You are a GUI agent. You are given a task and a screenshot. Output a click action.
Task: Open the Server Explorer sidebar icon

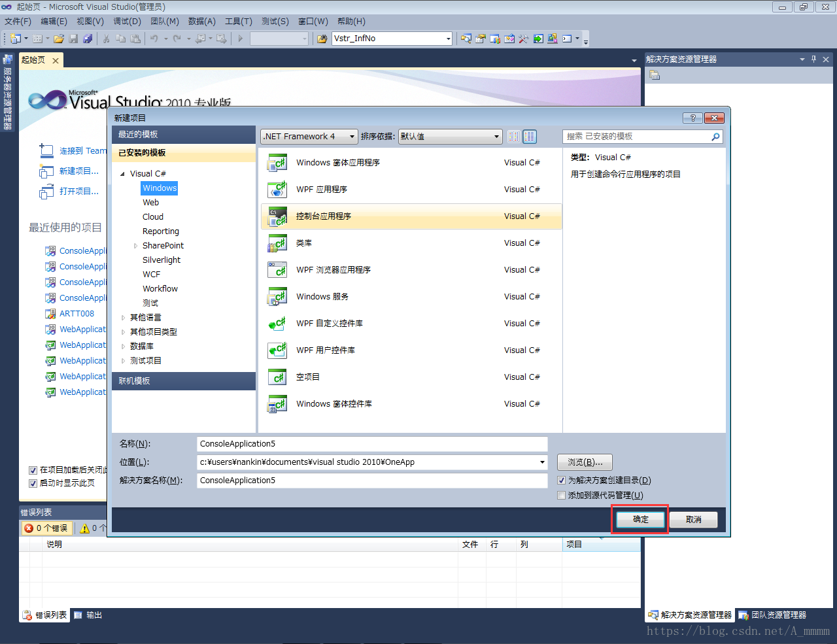click(8, 59)
